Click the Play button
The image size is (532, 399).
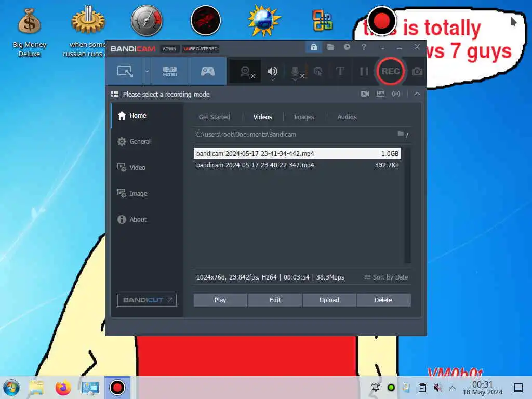click(220, 300)
